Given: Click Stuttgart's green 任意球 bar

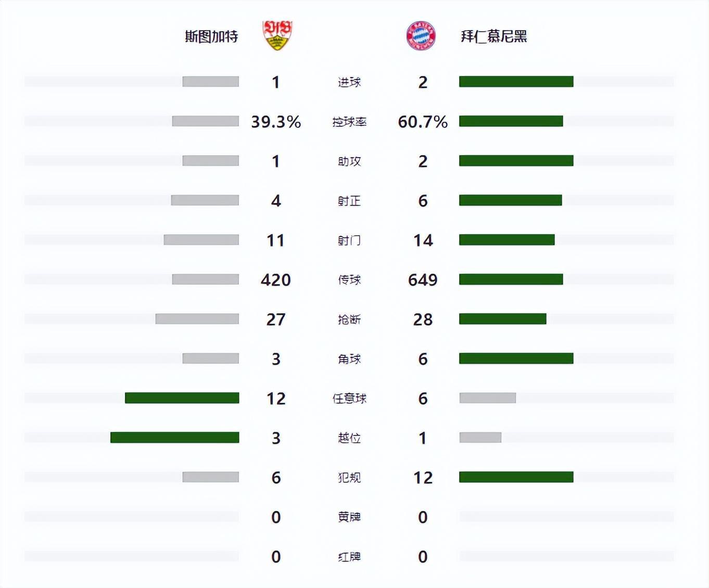Looking at the screenshot, I should pyautogui.click(x=182, y=398).
